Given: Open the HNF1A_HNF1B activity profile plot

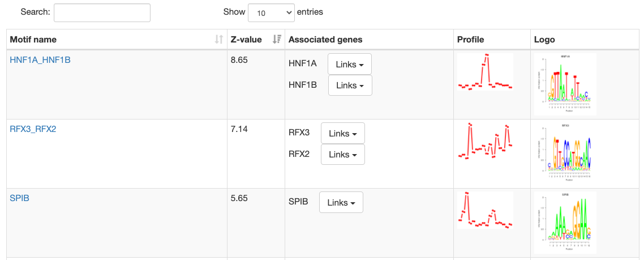Looking at the screenshot, I should (485, 72).
